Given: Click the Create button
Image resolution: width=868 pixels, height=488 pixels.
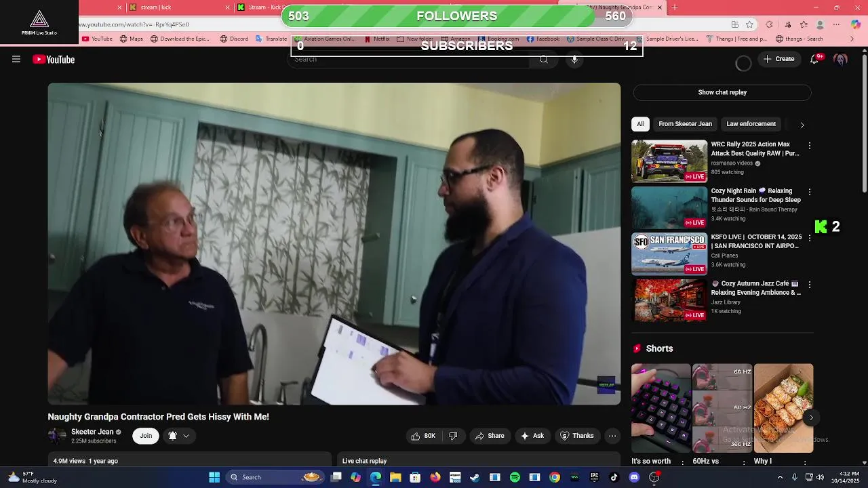Looking at the screenshot, I should (x=778, y=59).
